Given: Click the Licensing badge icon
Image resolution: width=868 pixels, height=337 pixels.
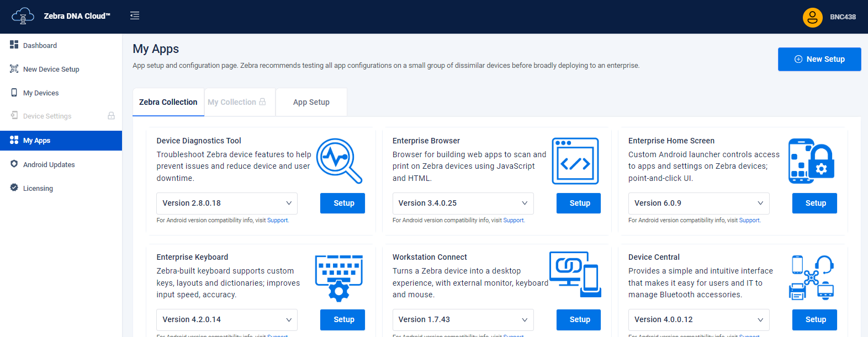Looking at the screenshot, I should (14, 188).
